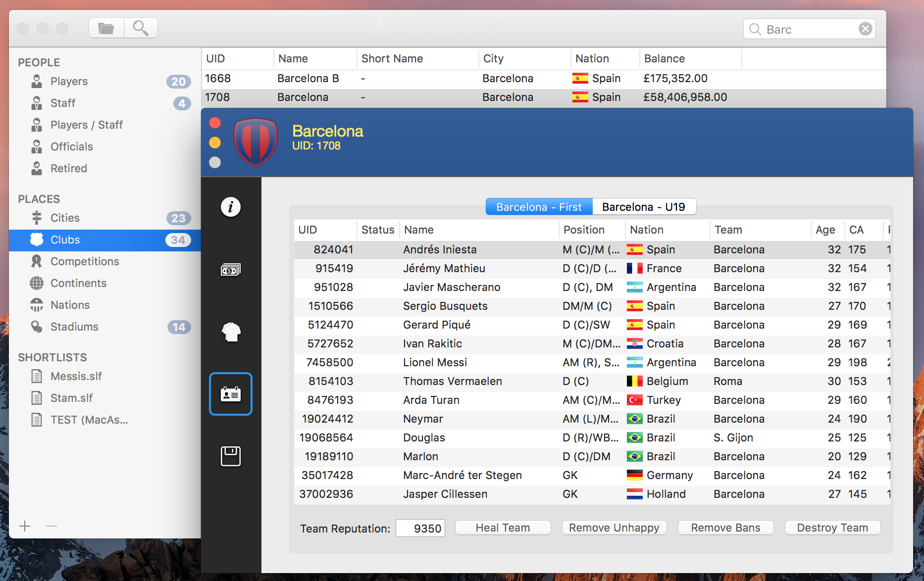Select Players in the sidebar

coord(104,81)
